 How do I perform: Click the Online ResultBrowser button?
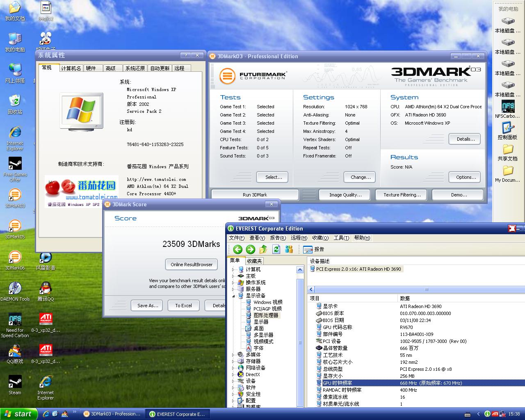(x=192, y=265)
